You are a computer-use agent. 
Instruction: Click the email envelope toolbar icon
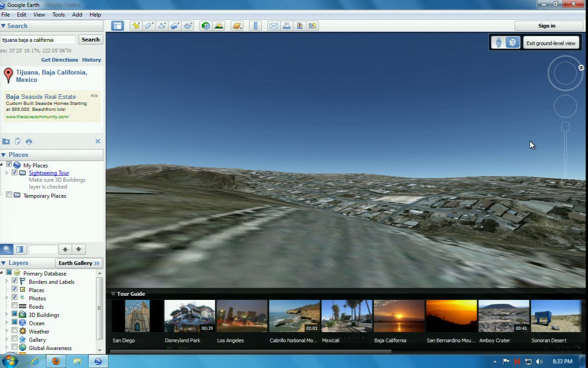(274, 26)
